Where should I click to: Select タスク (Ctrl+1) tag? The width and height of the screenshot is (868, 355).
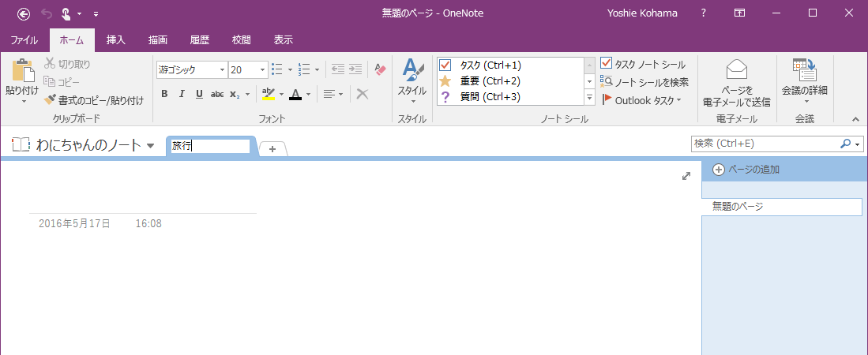(510, 65)
